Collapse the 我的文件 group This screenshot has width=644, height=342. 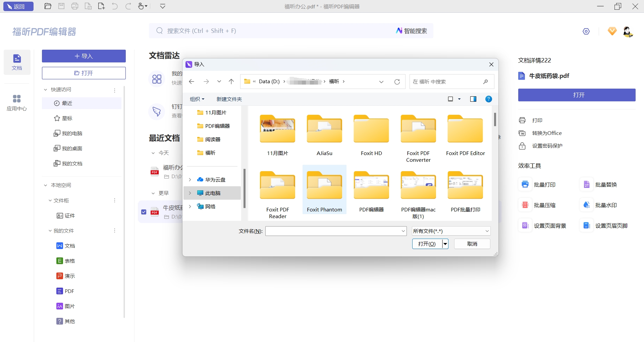[50, 231]
